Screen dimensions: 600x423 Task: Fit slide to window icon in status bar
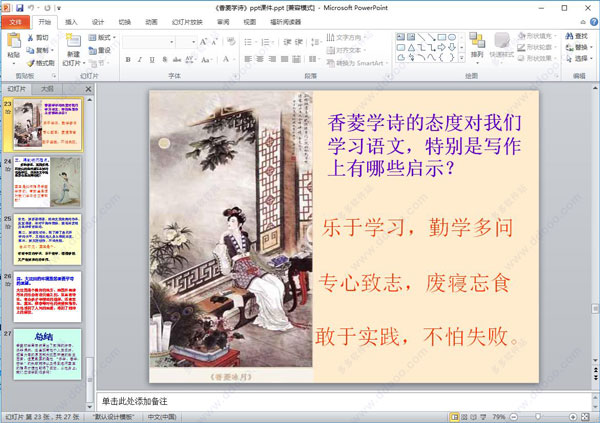(585, 417)
